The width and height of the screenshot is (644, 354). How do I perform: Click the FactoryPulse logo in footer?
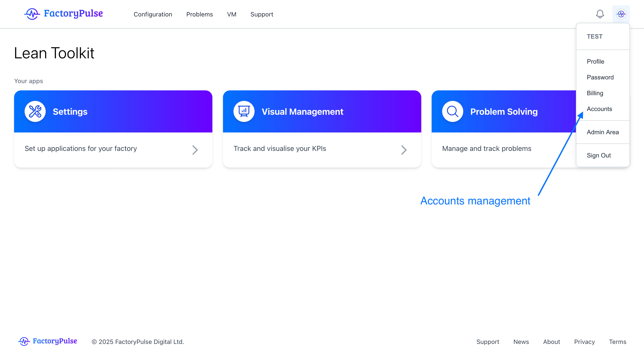pyautogui.click(x=47, y=341)
